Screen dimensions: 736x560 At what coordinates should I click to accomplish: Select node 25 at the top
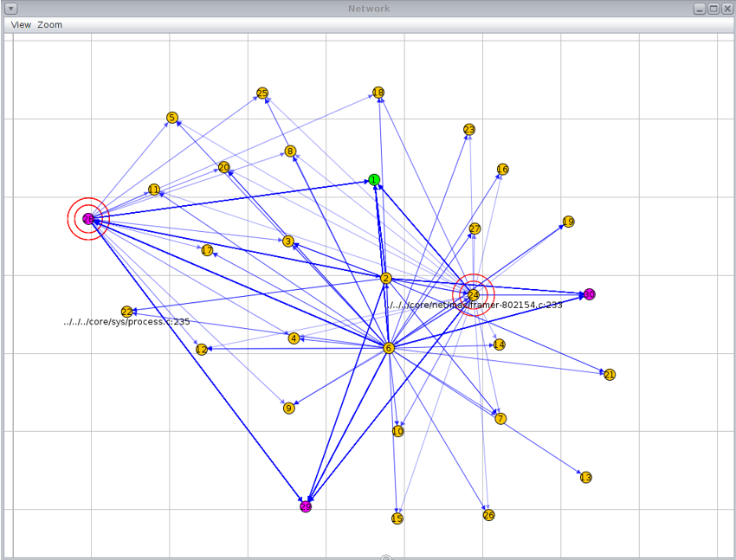[x=262, y=92]
